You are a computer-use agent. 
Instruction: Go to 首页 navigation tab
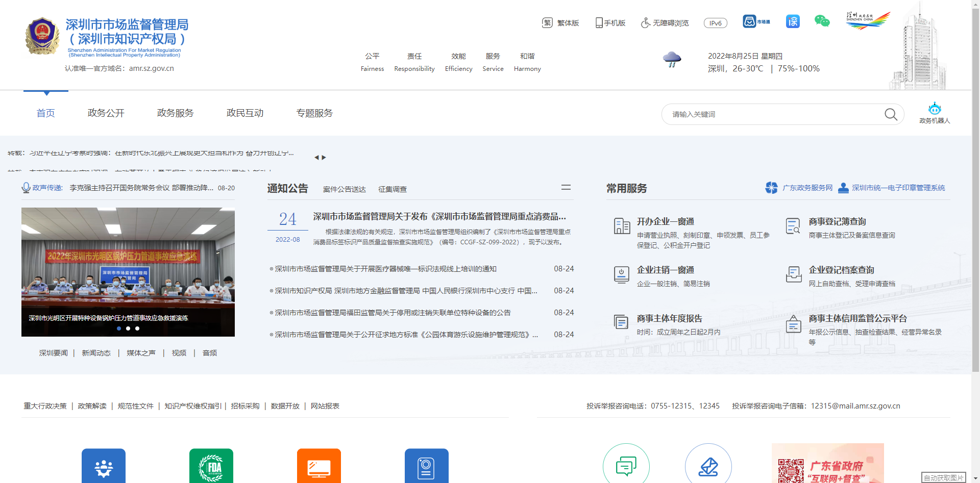tap(46, 113)
